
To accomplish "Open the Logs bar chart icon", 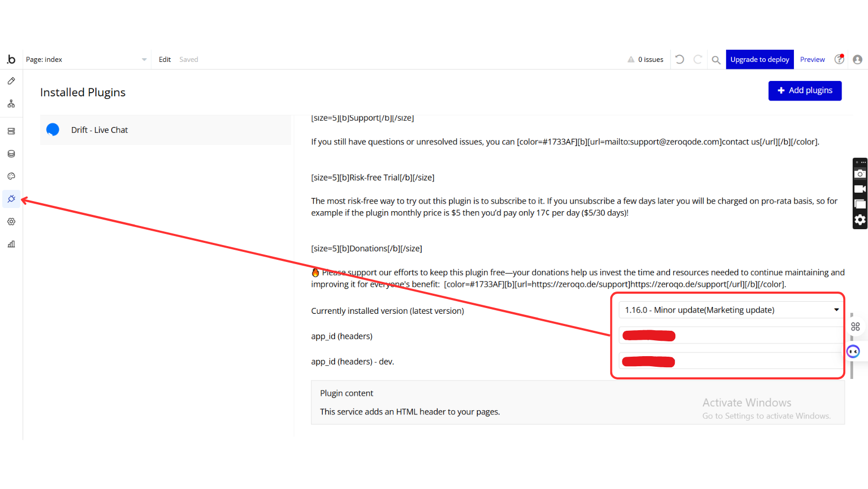I will [11, 244].
